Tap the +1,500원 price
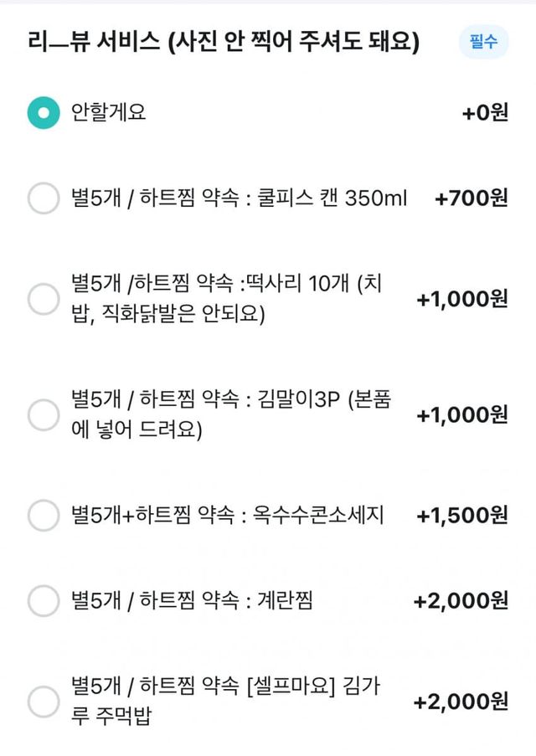The height and width of the screenshot is (756, 536). tap(461, 515)
